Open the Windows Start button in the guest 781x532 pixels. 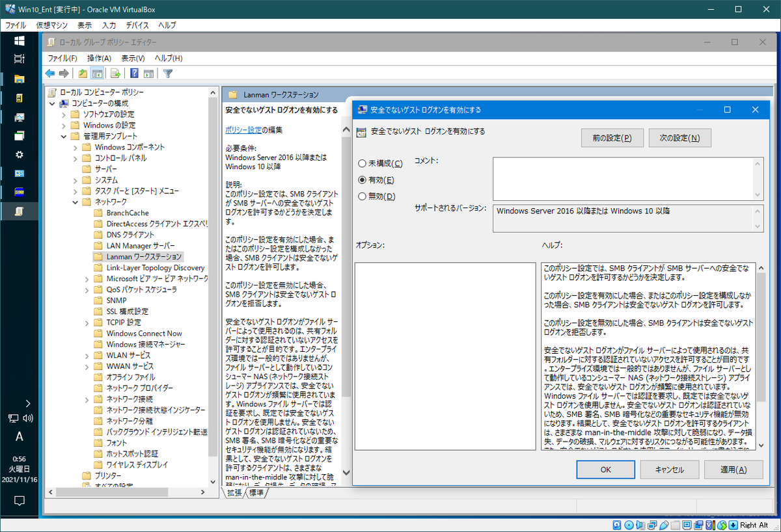pos(20,40)
